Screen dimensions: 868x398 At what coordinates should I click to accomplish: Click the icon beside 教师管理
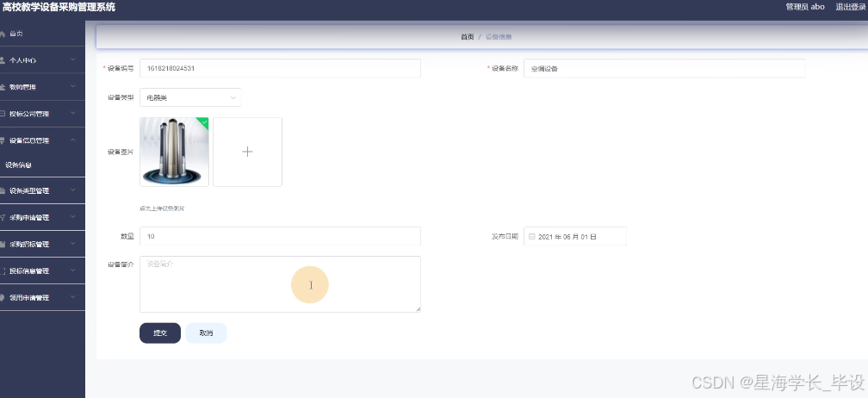[x=3, y=87]
